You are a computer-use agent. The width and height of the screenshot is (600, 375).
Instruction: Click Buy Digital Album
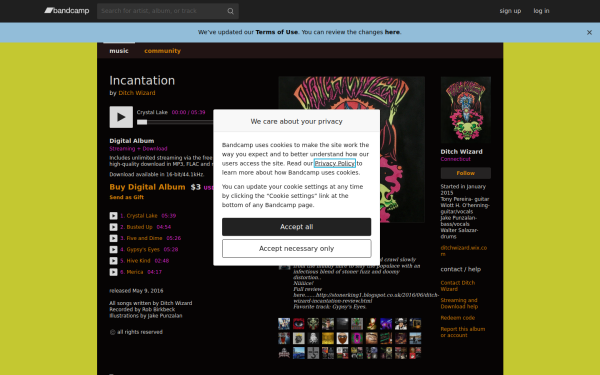[x=147, y=187]
